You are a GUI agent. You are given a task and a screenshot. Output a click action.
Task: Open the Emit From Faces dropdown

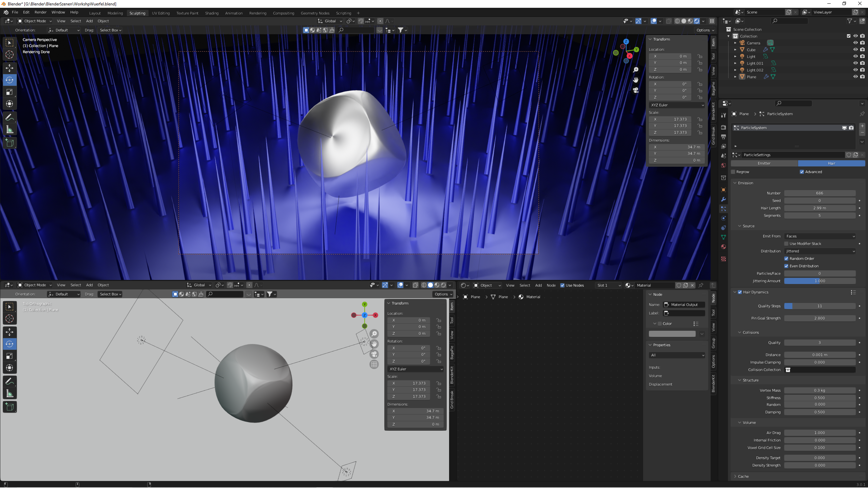coord(819,236)
